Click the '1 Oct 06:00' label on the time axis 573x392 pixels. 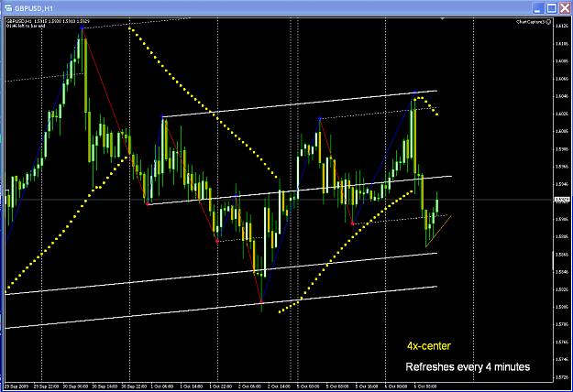(162, 387)
